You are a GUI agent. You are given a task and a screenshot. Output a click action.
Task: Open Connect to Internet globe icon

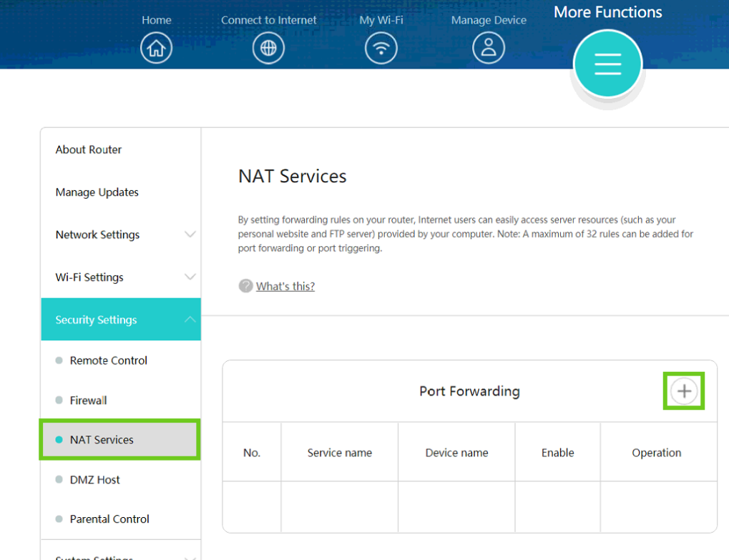(x=268, y=49)
